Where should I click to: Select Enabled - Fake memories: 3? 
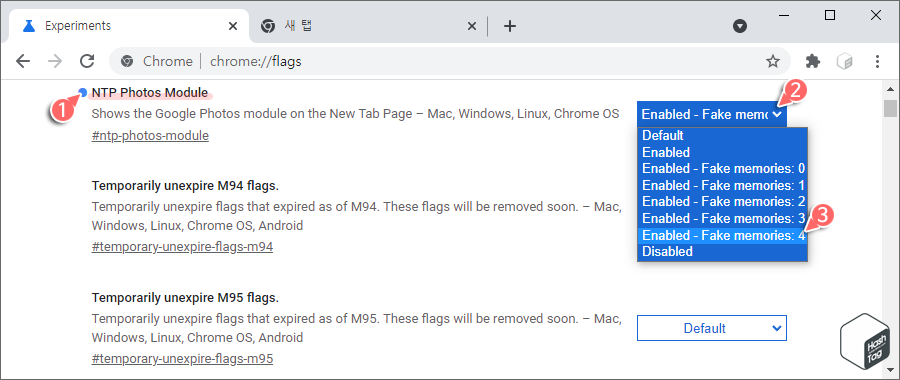pos(722,218)
